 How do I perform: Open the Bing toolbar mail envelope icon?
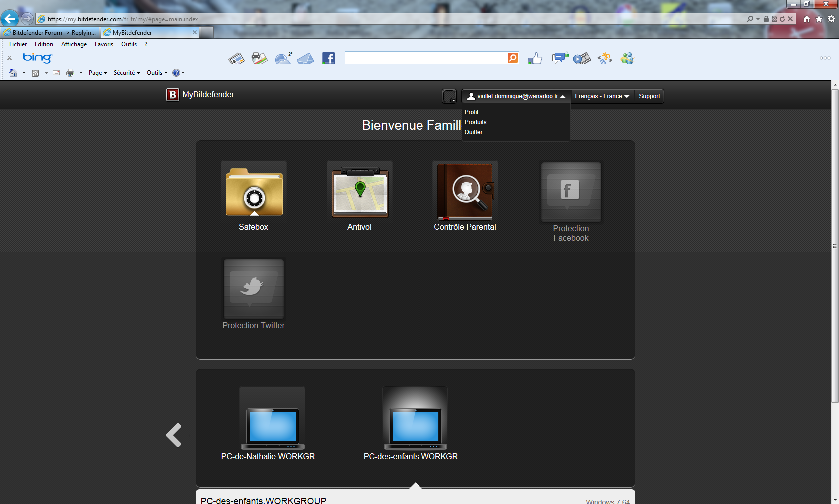[x=306, y=59]
